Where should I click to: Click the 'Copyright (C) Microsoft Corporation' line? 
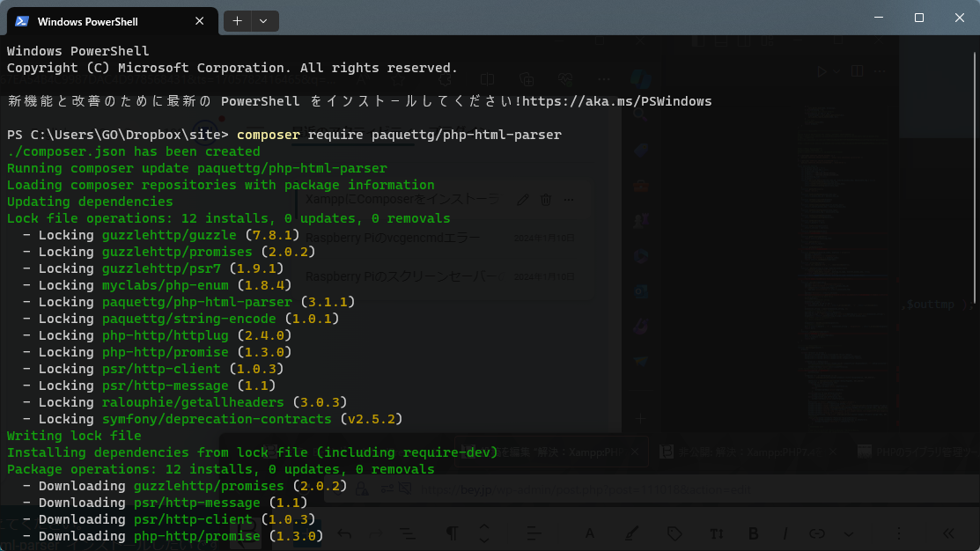point(232,68)
